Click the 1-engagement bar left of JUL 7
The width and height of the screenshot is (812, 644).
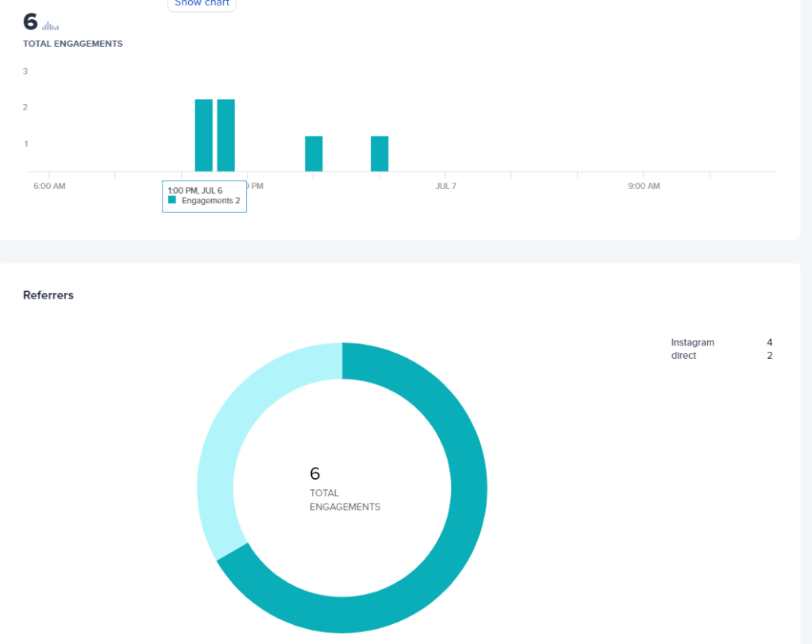314,152
